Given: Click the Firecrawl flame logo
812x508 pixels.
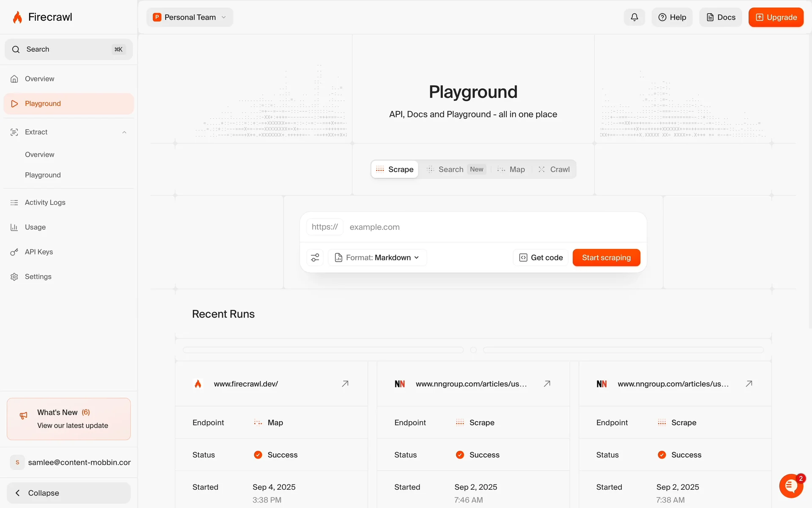Looking at the screenshot, I should pos(17,17).
